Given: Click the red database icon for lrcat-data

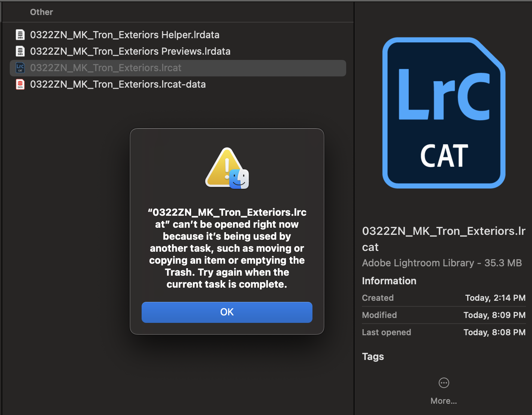Looking at the screenshot, I should pyautogui.click(x=20, y=84).
